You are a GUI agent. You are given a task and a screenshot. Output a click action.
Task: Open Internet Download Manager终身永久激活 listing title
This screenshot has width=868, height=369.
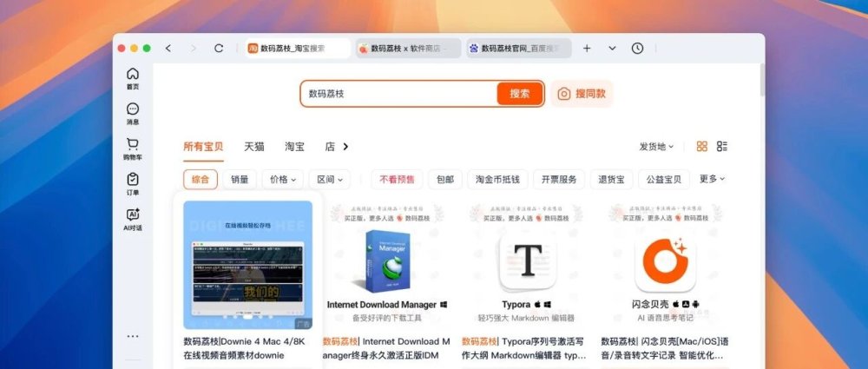[x=387, y=348]
